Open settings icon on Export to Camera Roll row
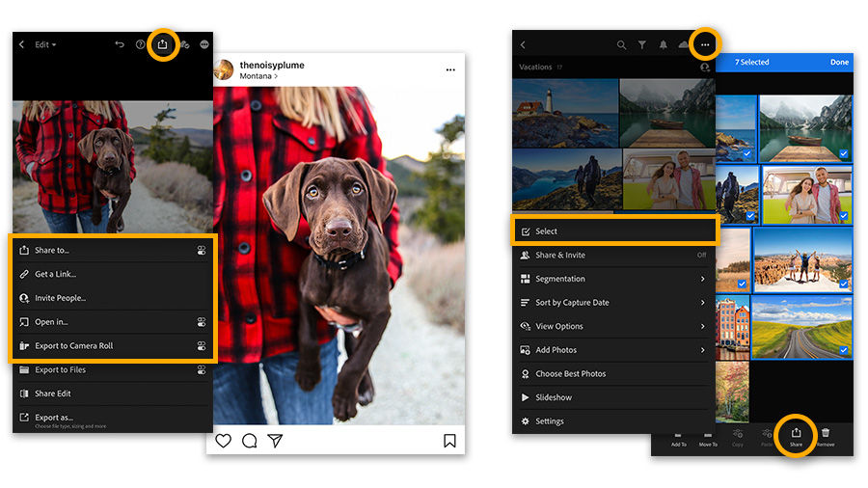The width and height of the screenshot is (868, 488). point(202,346)
